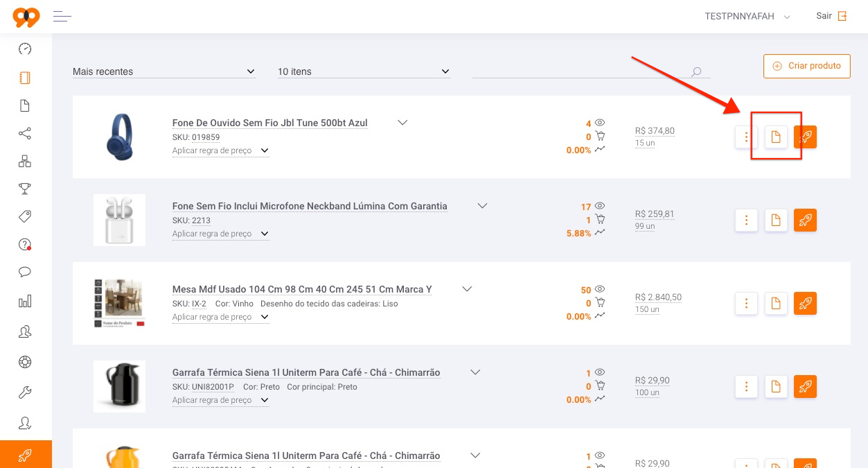This screenshot has height=468, width=868.
Task: Click rocket button for Garrafa Térmica SKU UNI82001P
Action: [806, 387]
